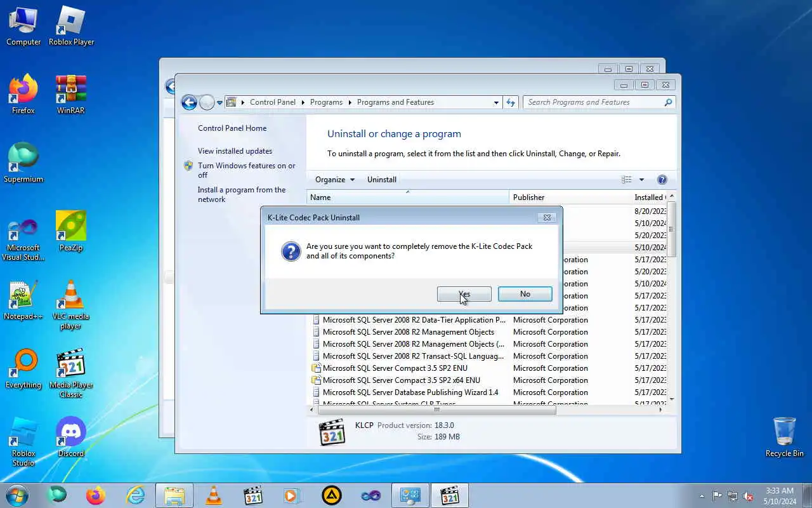Sort by the Publisher column header
The image size is (812, 508).
click(x=570, y=197)
